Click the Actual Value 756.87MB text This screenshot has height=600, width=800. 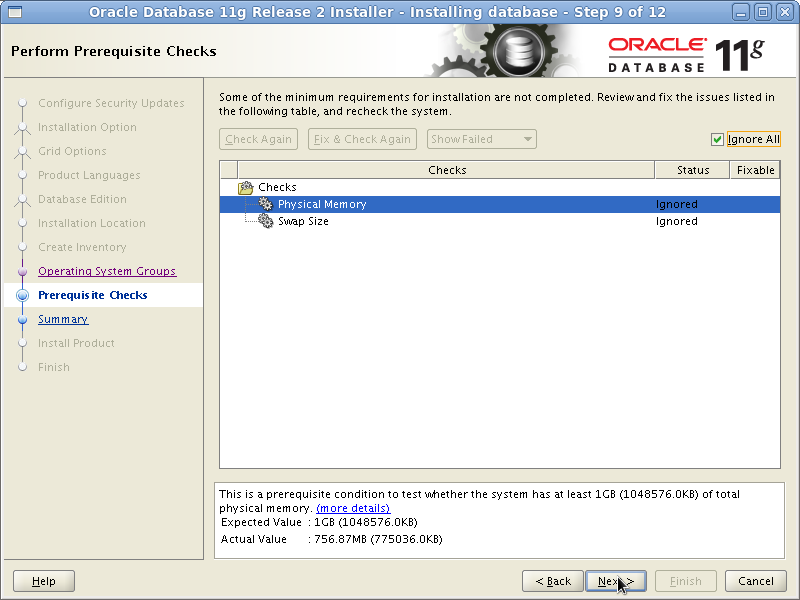tap(378, 539)
